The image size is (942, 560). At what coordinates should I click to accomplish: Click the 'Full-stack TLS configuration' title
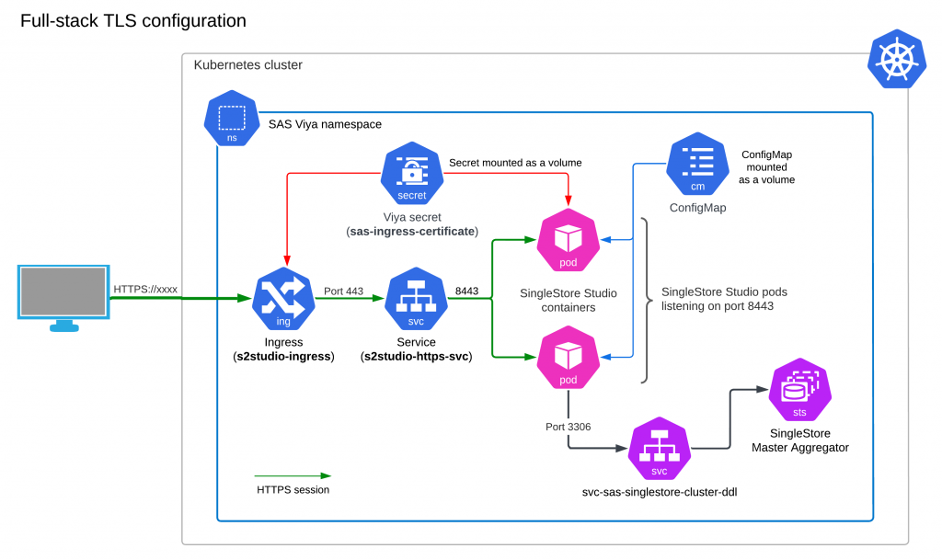click(133, 21)
